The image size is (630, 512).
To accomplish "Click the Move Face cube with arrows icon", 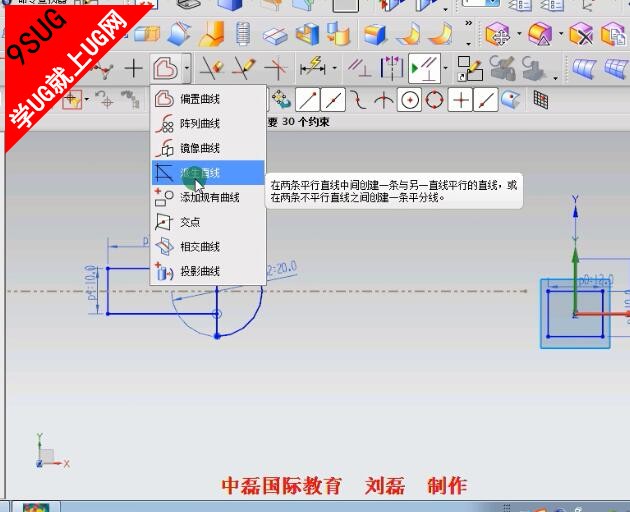I will pyautogui.click(x=498, y=34).
